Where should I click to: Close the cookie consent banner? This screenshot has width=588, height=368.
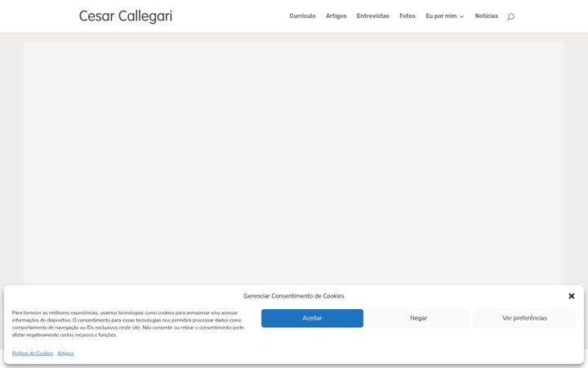click(572, 296)
